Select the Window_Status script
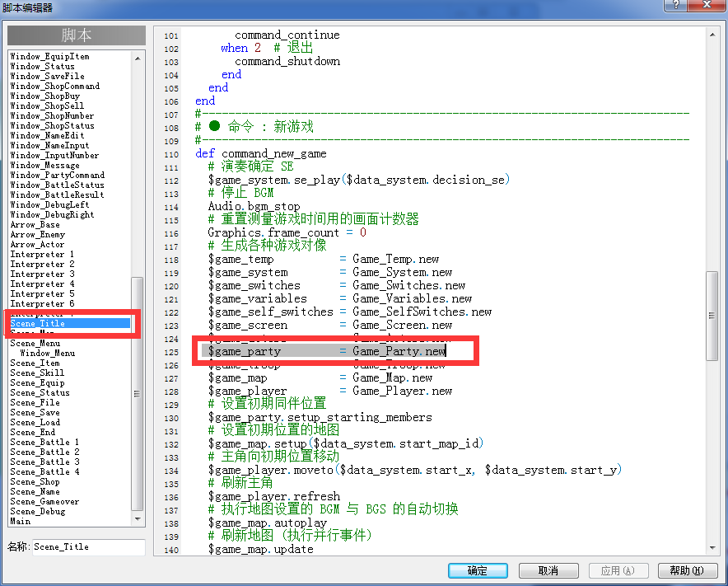This screenshot has width=728, height=586. (x=42, y=66)
